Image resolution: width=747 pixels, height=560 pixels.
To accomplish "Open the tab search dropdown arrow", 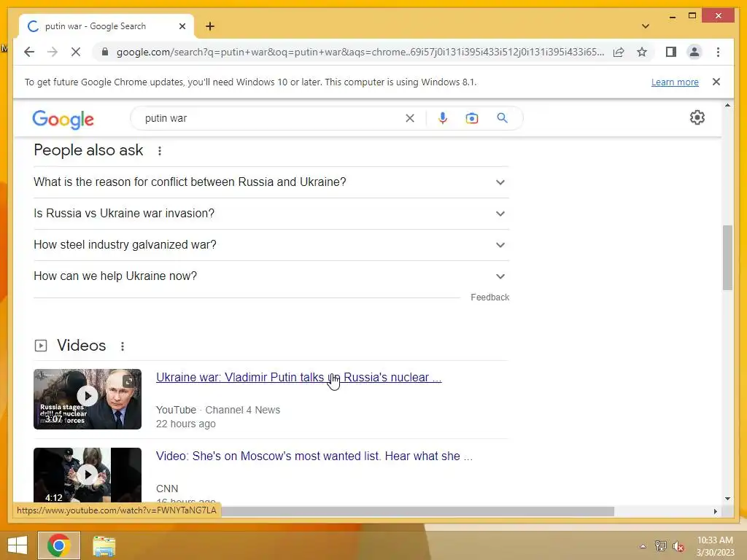I will pos(645,26).
